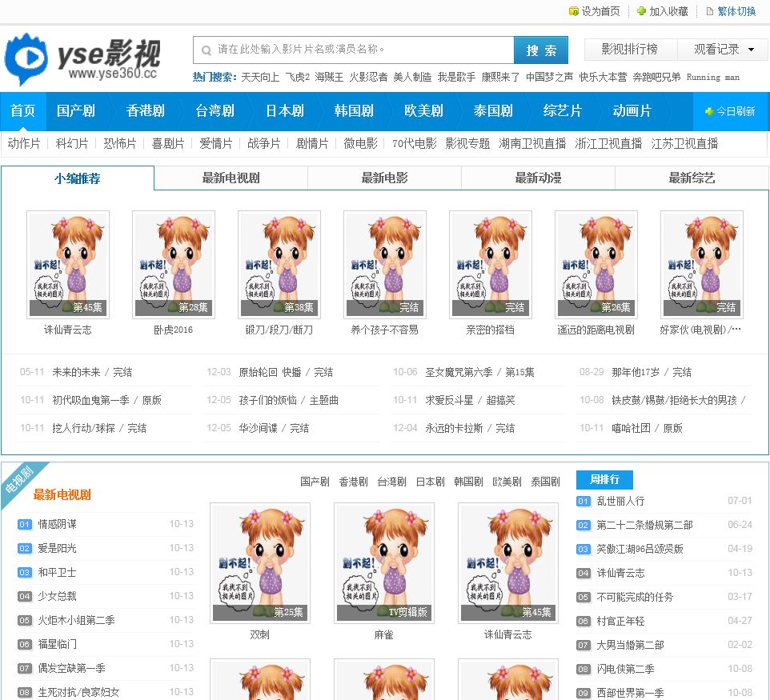Open the 遥远的距离电视剧 thumbnail
The image size is (770, 700).
[596, 265]
